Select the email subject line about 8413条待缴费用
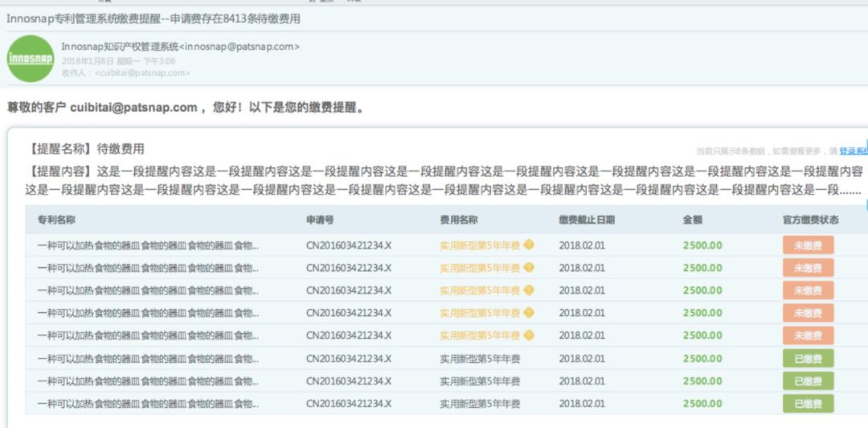Viewport: 868px width, 428px height. (154, 19)
